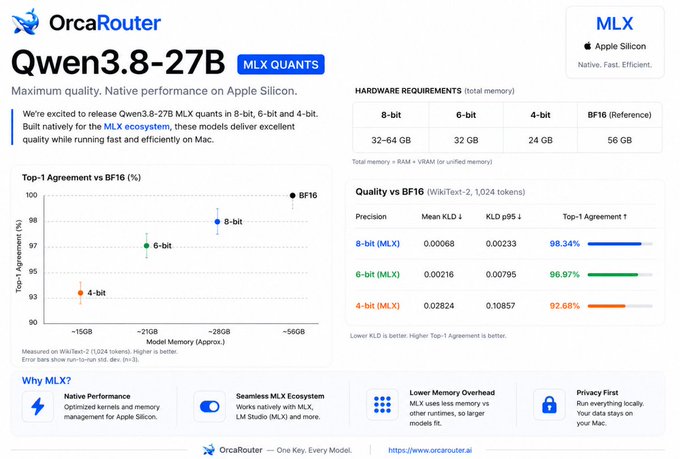The width and height of the screenshot is (680, 459).
Task: Open the https://www.orcarouter.ai link
Action: tap(430, 450)
